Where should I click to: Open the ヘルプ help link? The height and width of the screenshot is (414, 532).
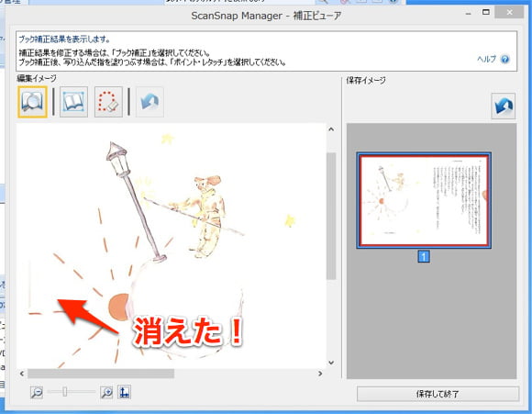point(486,59)
